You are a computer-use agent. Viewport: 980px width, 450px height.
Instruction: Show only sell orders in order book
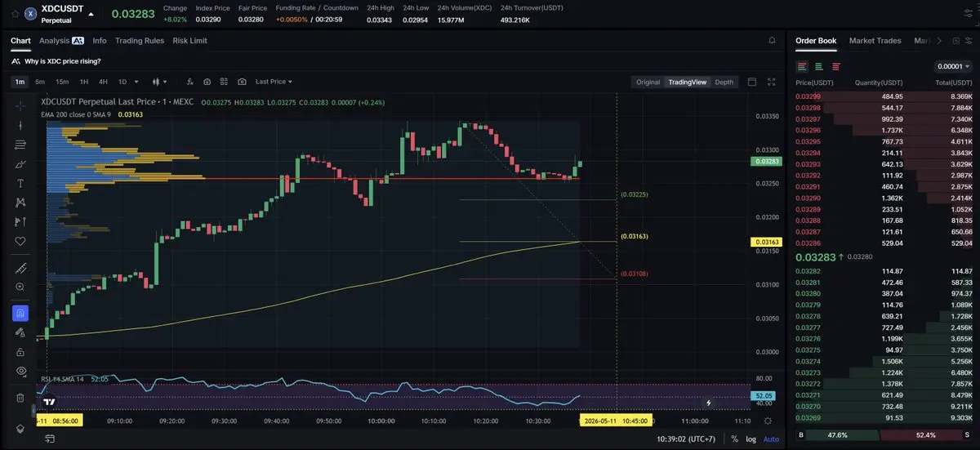835,66
